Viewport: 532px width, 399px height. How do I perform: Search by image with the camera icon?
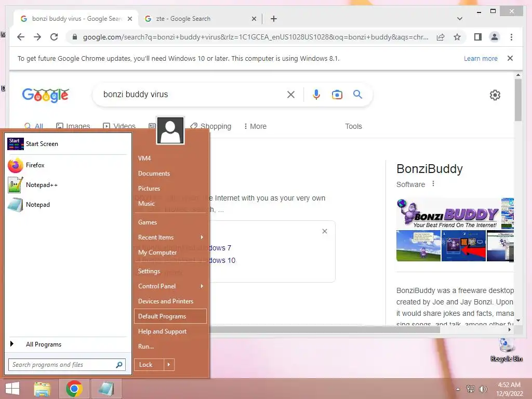(x=337, y=95)
